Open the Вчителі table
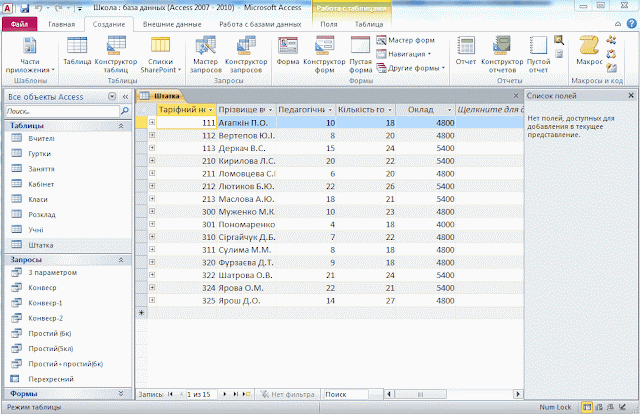 [41, 138]
